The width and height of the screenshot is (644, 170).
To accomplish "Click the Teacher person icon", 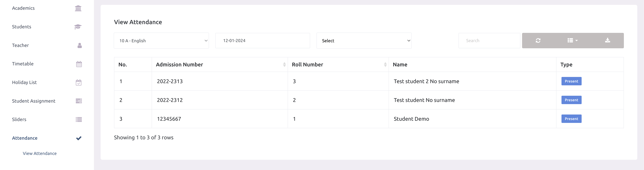I will pos(79,45).
